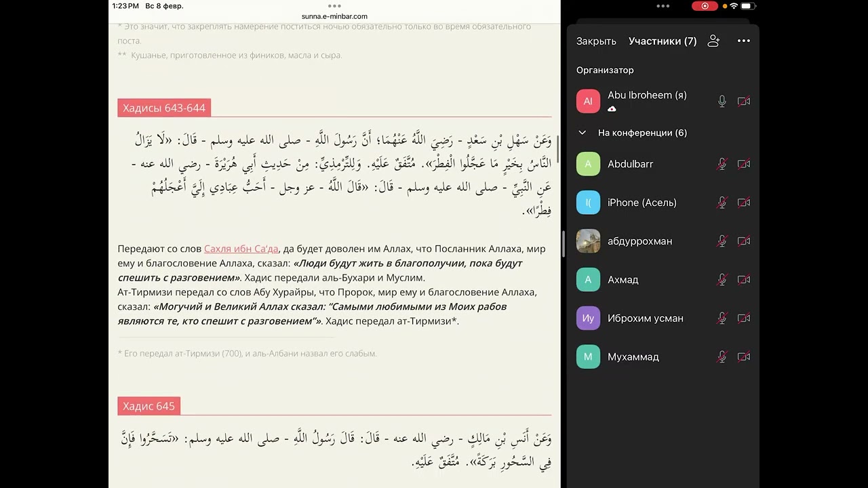The height and width of the screenshot is (488, 868).
Task: Click Иброхим усман's camera-off icon
Action: pyautogui.click(x=744, y=319)
